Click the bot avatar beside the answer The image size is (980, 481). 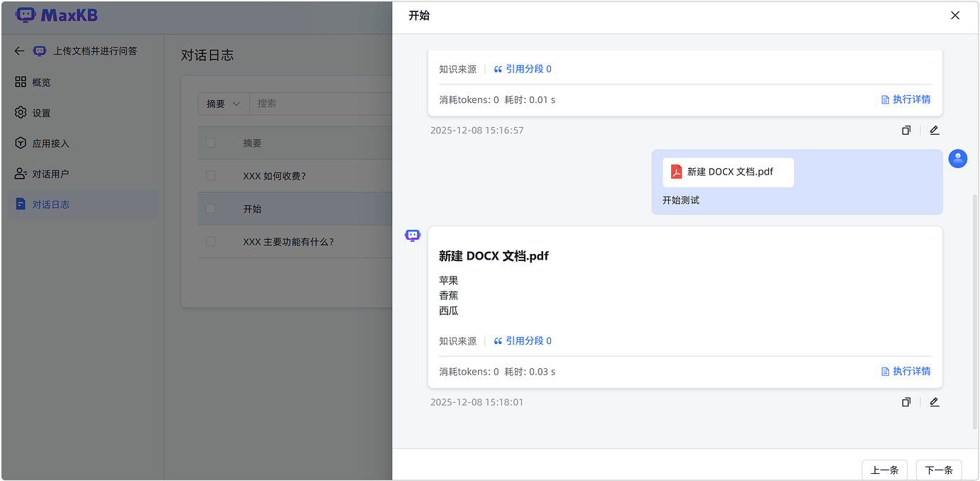click(x=413, y=236)
